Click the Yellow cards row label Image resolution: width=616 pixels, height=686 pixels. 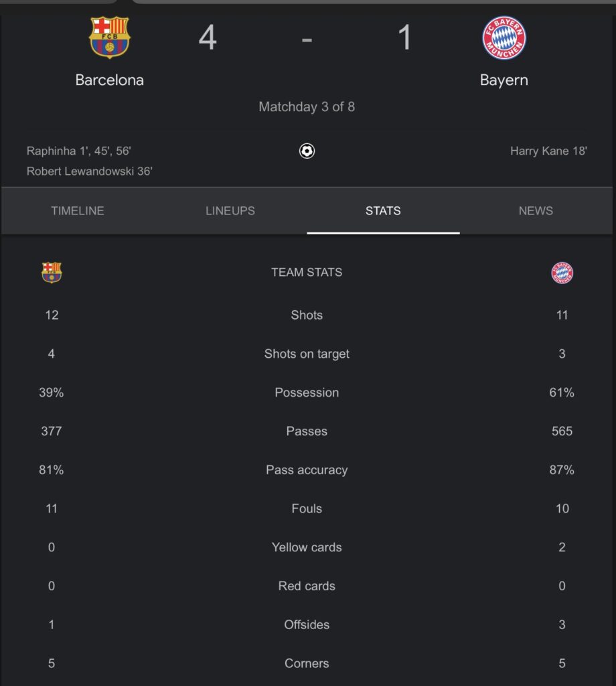pyautogui.click(x=307, y=547)
